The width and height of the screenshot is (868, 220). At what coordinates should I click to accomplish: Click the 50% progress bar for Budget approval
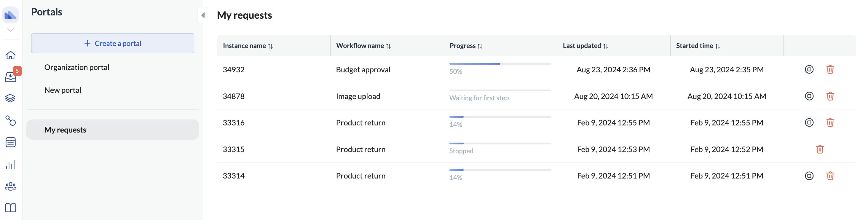tap(500, 64)
